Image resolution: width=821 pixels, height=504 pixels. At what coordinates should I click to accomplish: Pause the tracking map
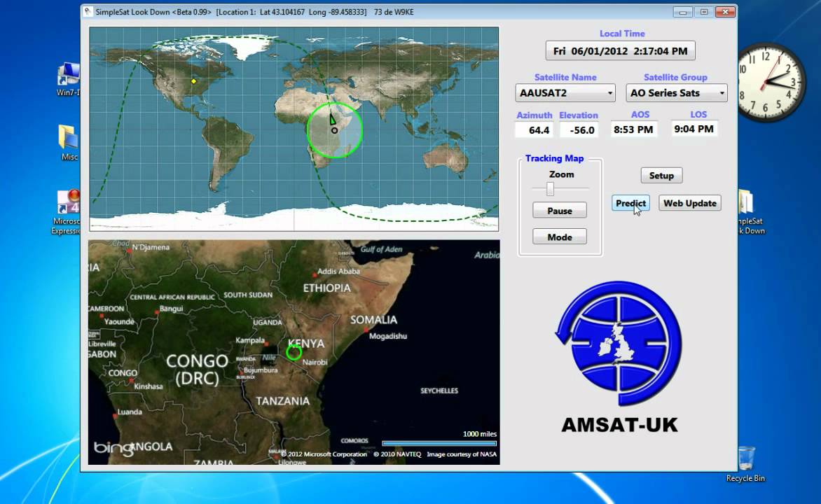(x=559, y=211)
